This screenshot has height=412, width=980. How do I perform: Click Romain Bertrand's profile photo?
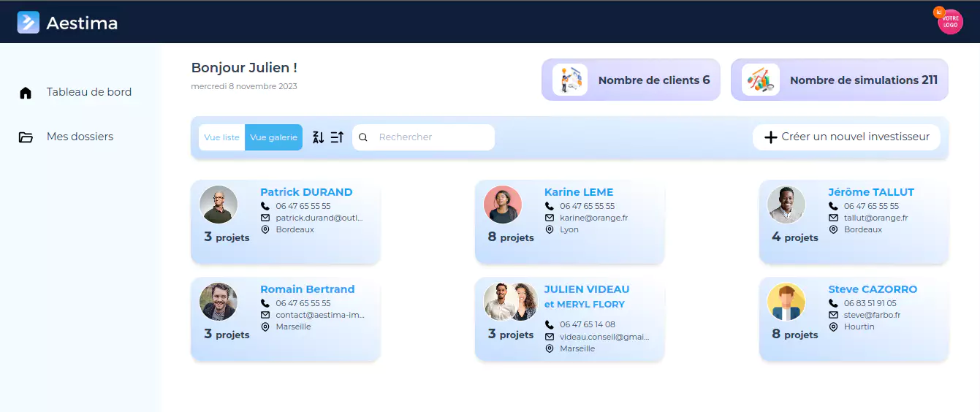tap(219, 302)
